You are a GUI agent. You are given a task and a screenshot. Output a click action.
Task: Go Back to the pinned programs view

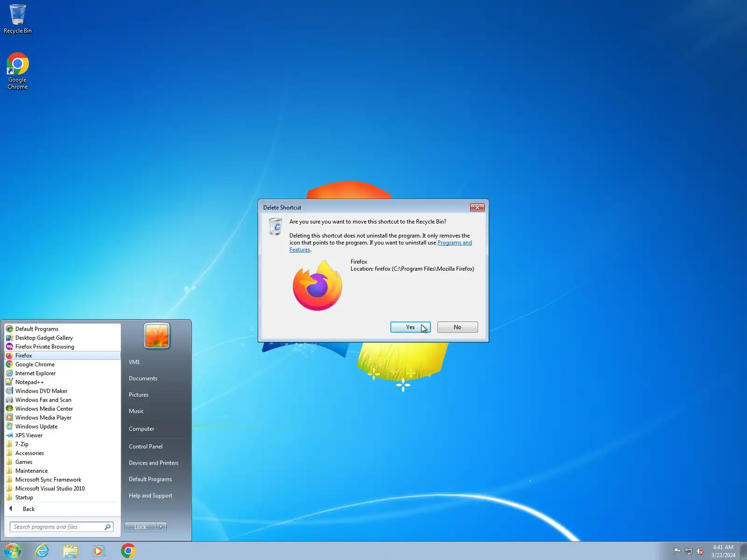(63, 509)
